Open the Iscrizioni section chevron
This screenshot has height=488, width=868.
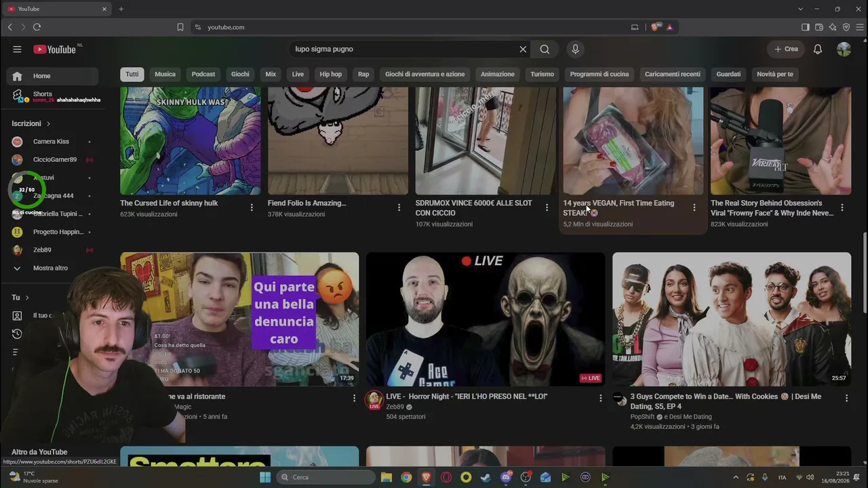click(x=48, y=123)
